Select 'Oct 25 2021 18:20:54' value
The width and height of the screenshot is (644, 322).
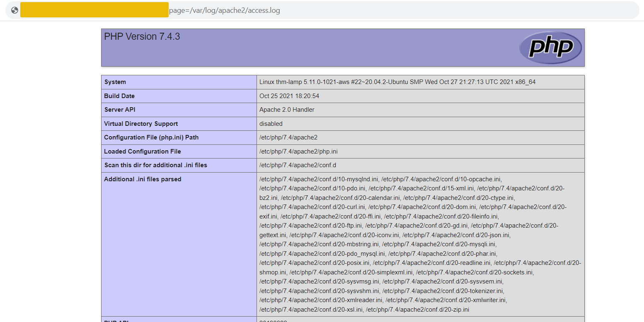(x=289, y=96)
